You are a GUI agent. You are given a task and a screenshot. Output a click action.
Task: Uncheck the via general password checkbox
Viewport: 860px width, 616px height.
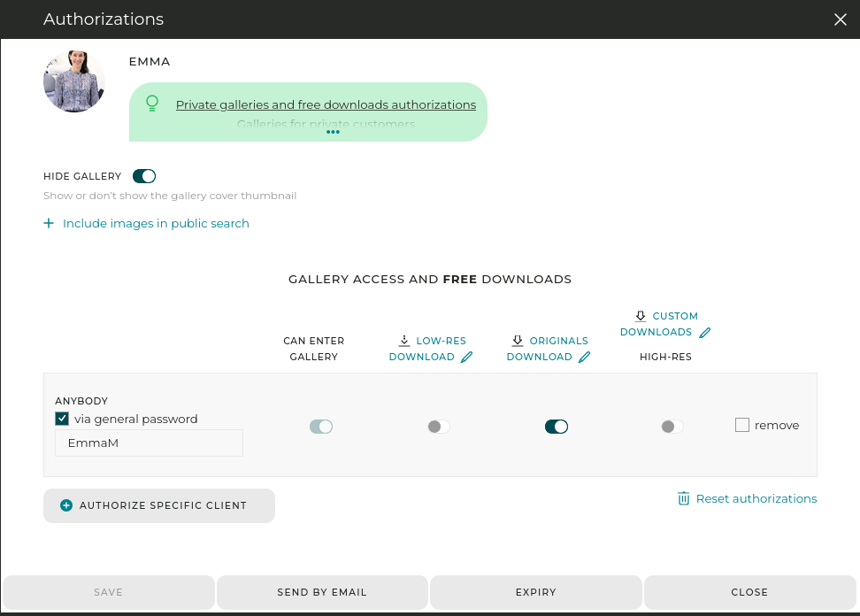point(61,418)
